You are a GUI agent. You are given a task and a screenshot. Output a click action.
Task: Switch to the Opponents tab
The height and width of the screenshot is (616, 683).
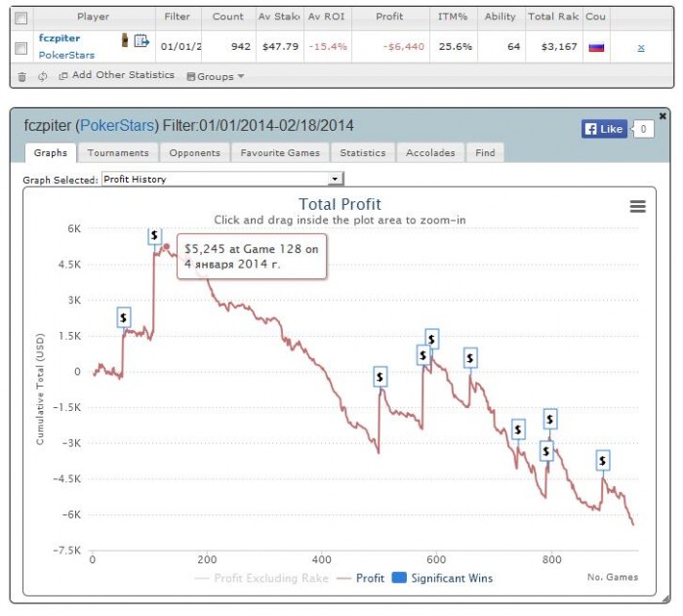click(x=195, y=153)
